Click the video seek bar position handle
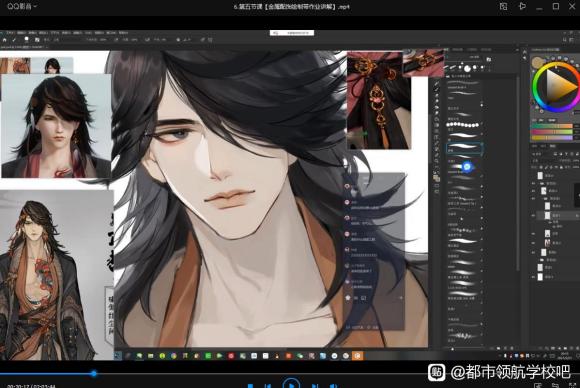Viewport: 580px width, 388px height. (x=94, y=374)
